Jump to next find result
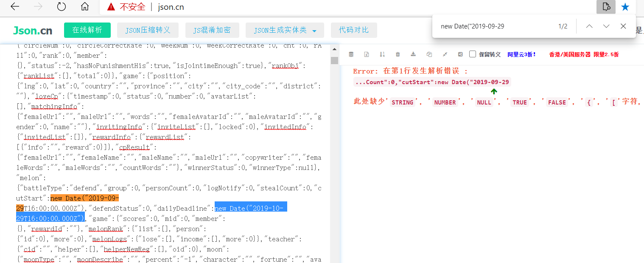This screenshot has width=644, height=263. pos(606,26)
